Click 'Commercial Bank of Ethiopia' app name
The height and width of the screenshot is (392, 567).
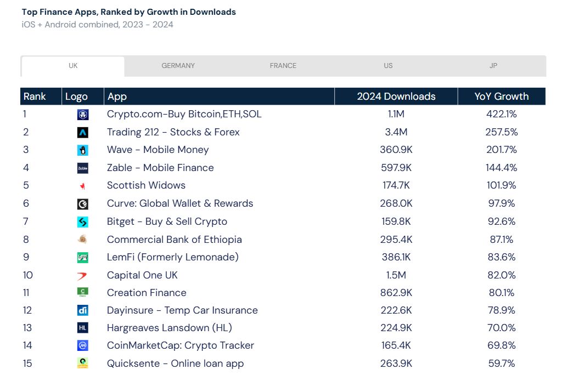point(175,240)
